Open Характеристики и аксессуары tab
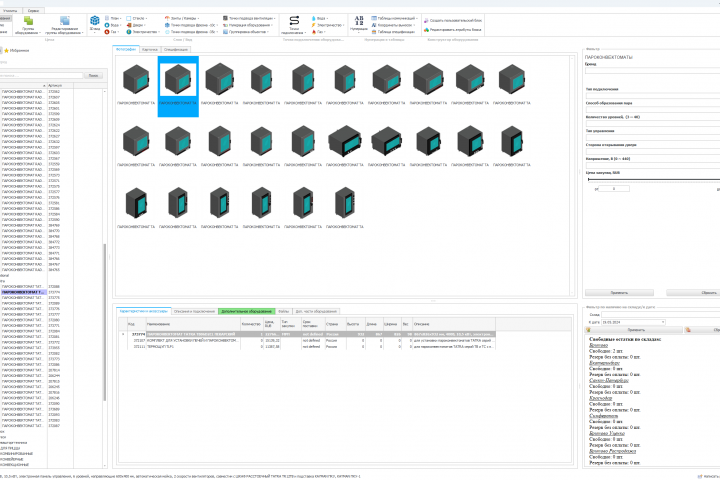This screenshot has height=480, width=720. (x=144, y=311)
